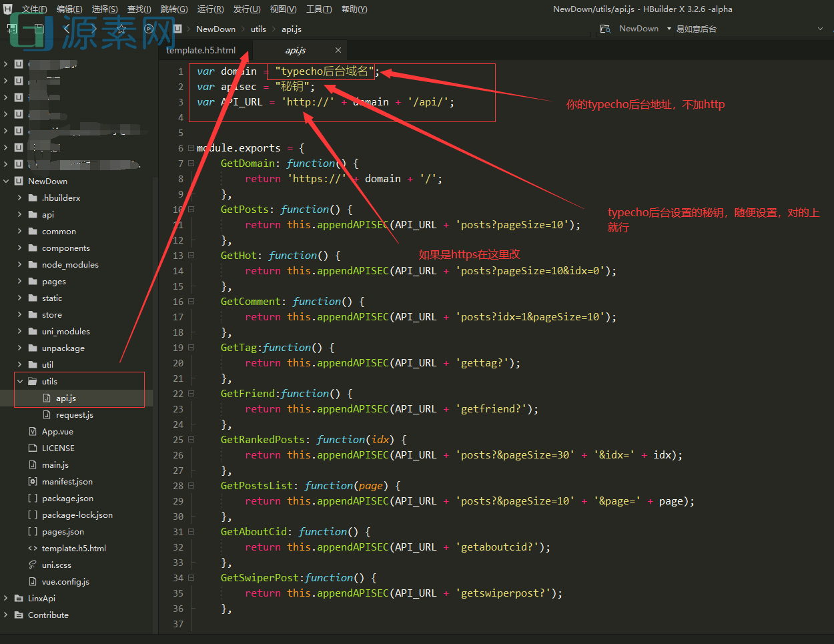The height and width of the screenshot is (644, 834).
Task: Click the bookmark star icon in toolbar
Action: coord(121,29)
